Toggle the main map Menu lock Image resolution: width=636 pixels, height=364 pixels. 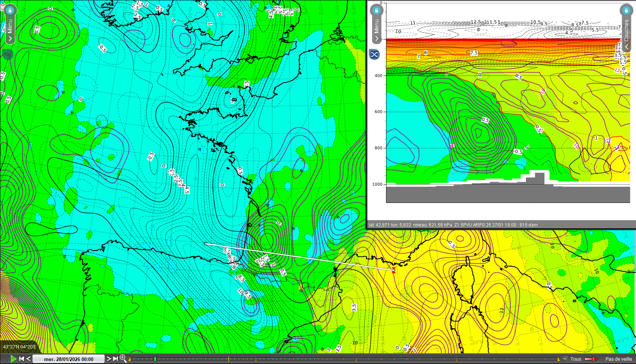(10, 10)
